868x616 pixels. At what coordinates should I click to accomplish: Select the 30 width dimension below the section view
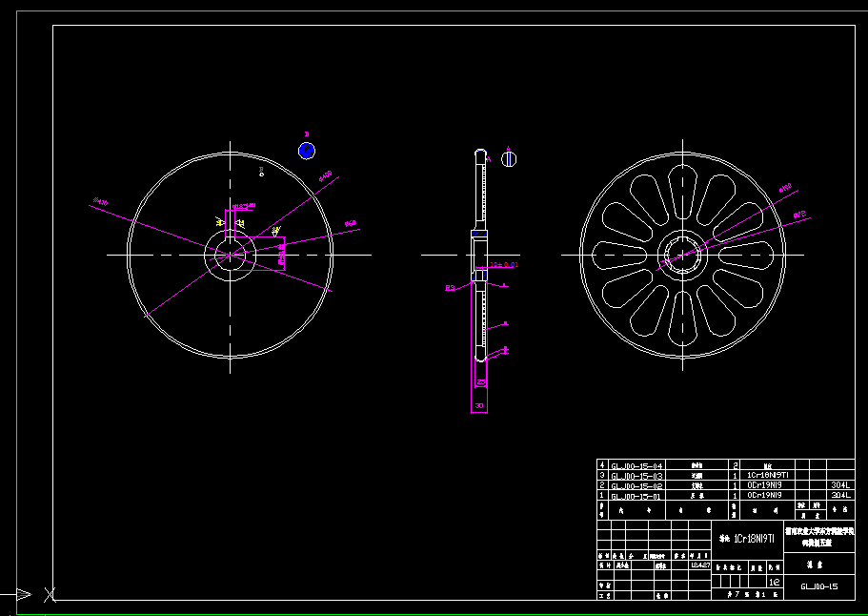[x=479, y=406]
